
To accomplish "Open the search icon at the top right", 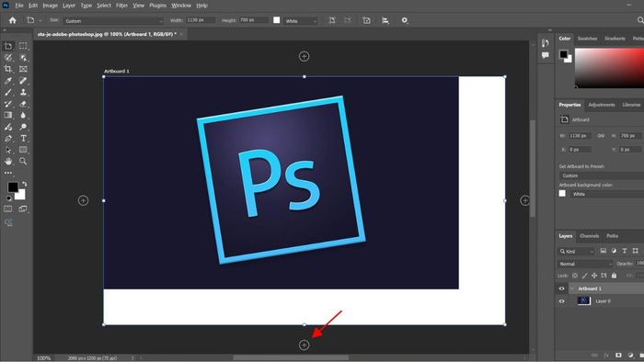I will (640, 20).
